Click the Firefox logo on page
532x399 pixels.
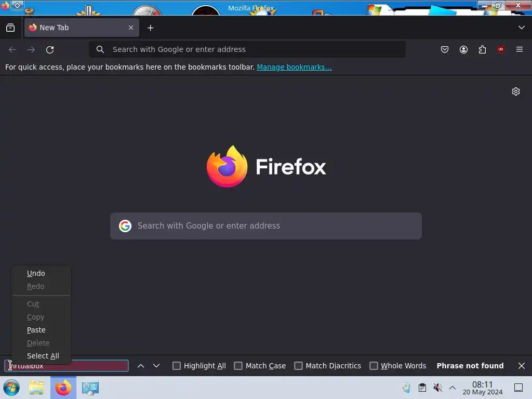227,167
